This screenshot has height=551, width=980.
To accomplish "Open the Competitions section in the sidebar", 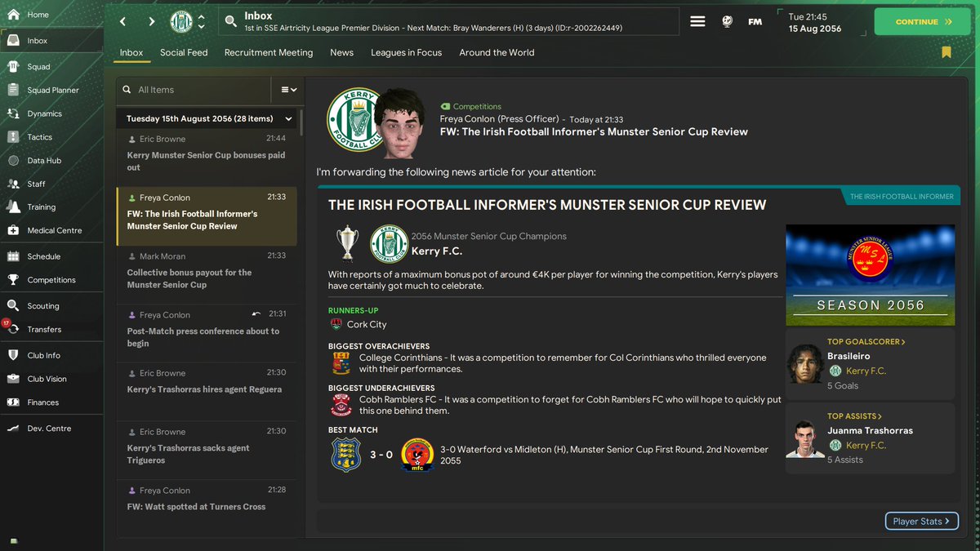I will click(52, 280).
